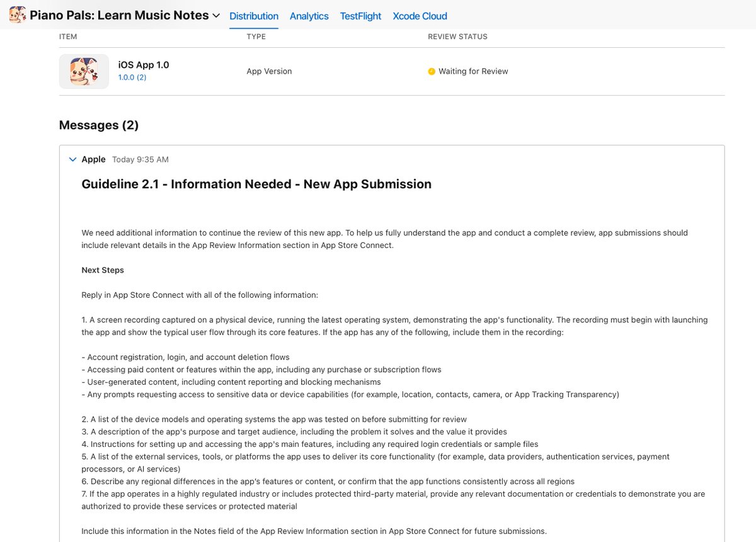Open the Analytics tab
This screenshot has height=542, width=756.
tap(309, 16)
